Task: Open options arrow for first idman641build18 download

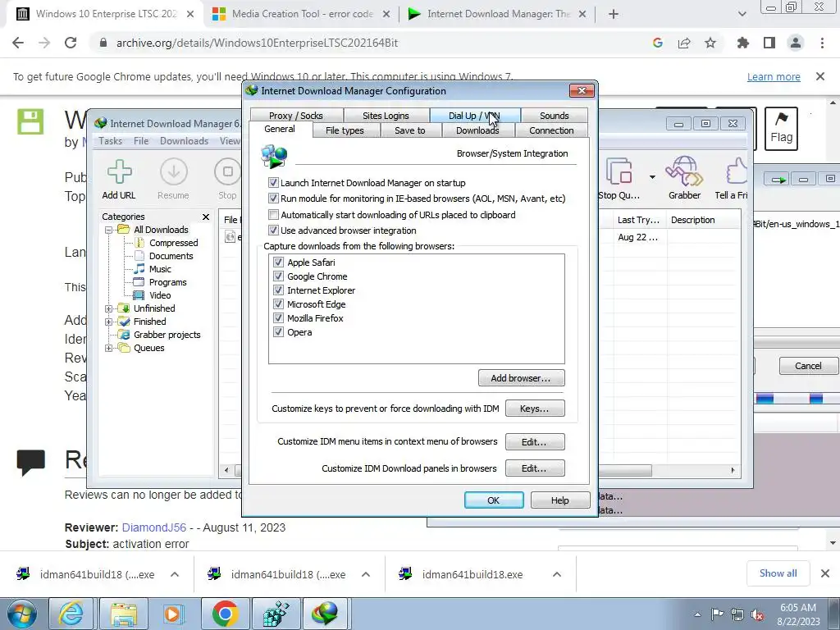Action: coord(175,574)
